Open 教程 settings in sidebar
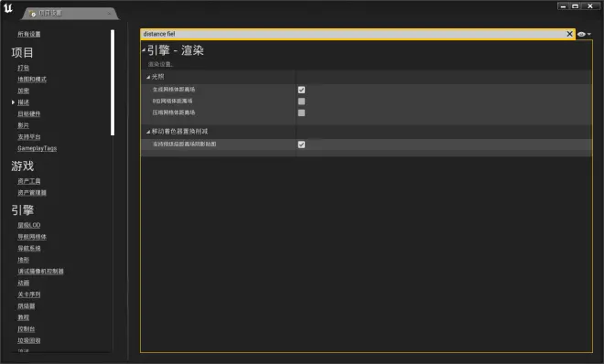Screen dimensions: 604x364 click(23, 317)
